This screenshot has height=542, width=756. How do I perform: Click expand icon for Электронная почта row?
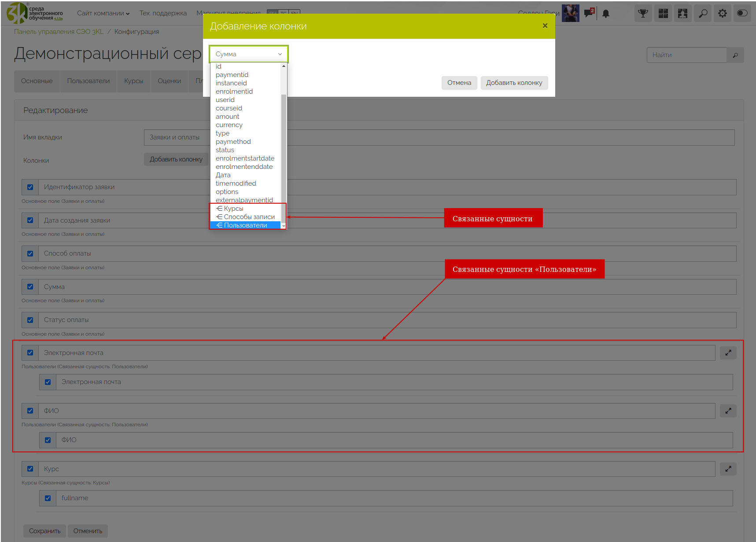coord(728,353)
